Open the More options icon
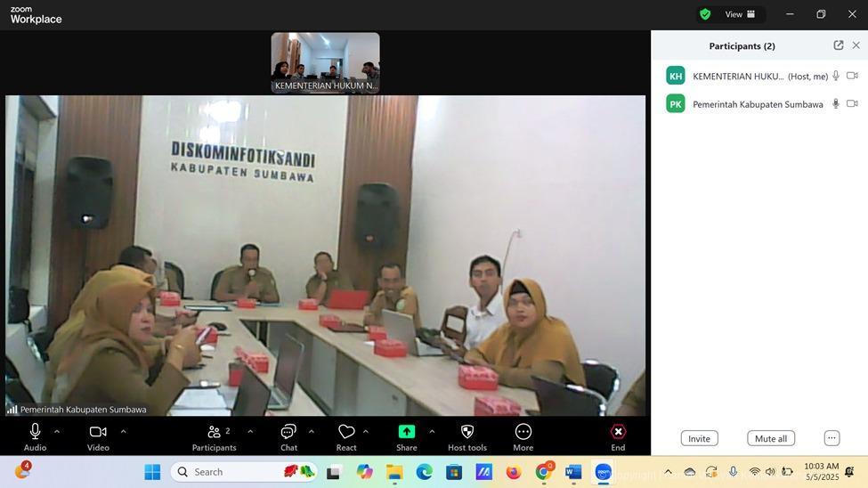This screenshot has height=488, width=868. point(523,432)
